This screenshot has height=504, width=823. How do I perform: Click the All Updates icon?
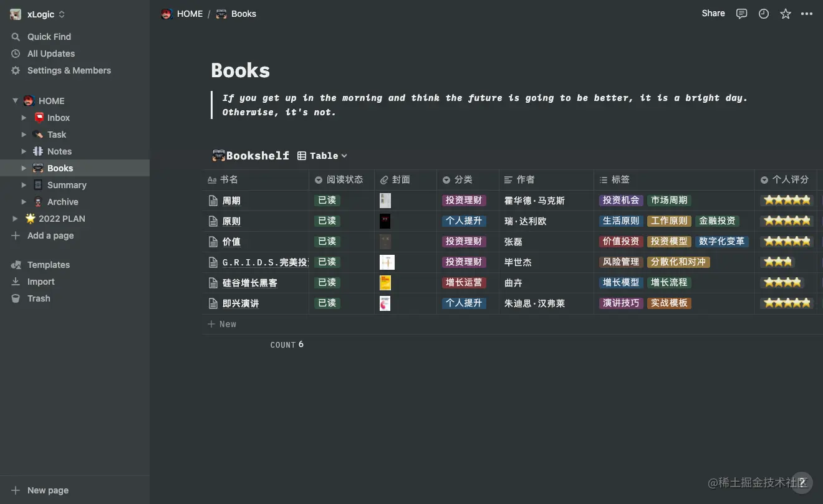coord(15,54)
